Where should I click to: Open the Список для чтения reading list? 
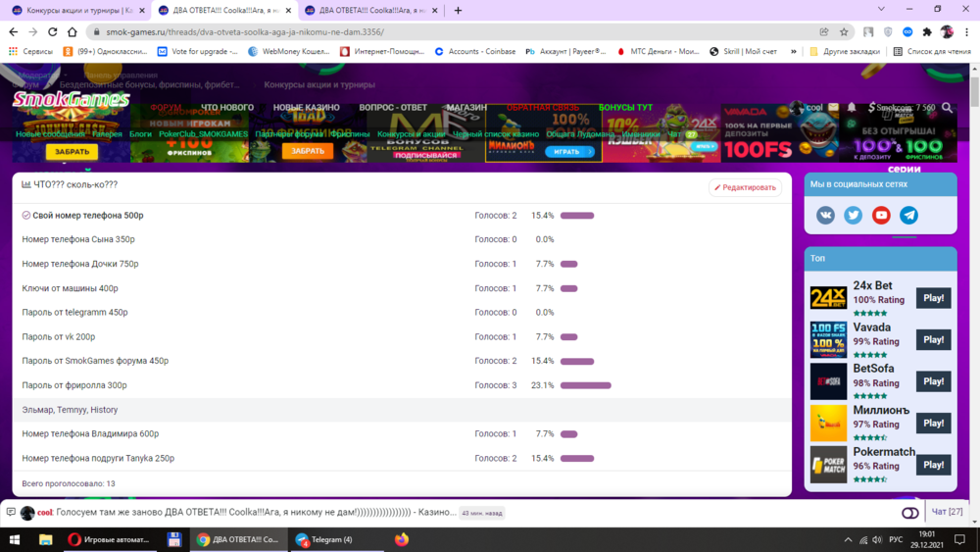(932, 51)
